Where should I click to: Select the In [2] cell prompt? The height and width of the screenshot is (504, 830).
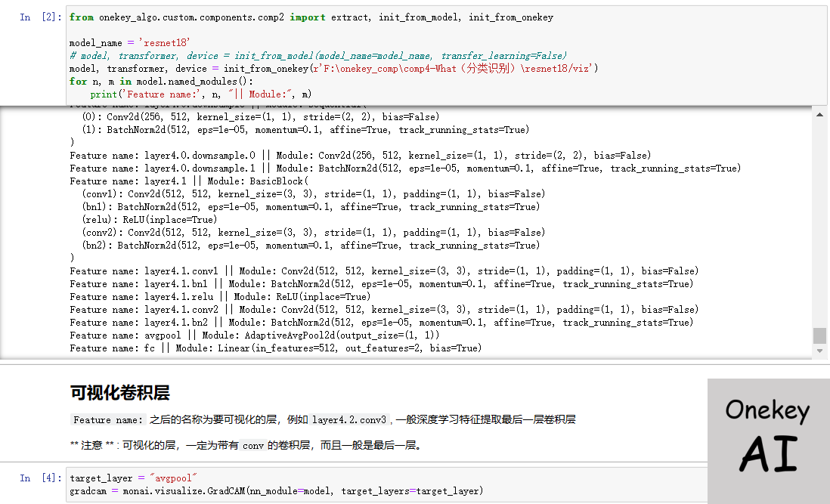[x=36, y=17]
